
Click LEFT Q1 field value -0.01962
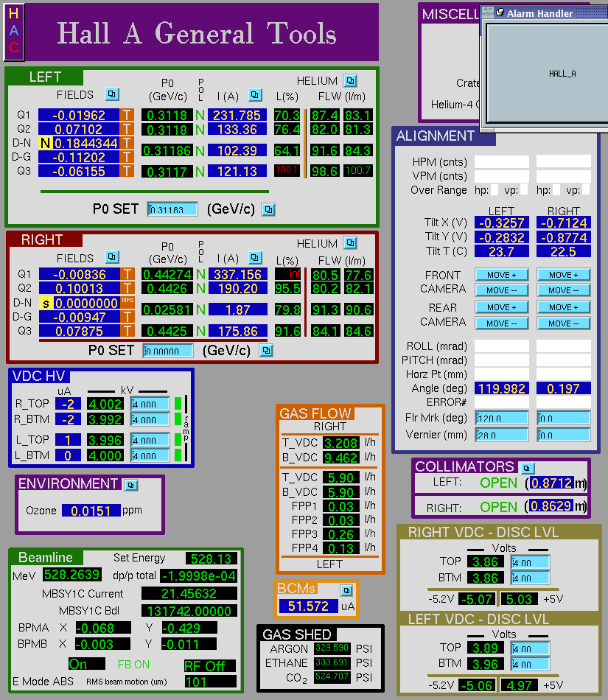tap(79, 115)
